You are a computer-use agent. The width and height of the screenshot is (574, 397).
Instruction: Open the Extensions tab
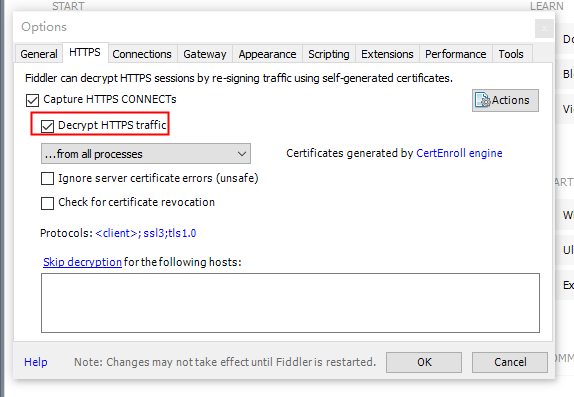(x=387, y=54)
